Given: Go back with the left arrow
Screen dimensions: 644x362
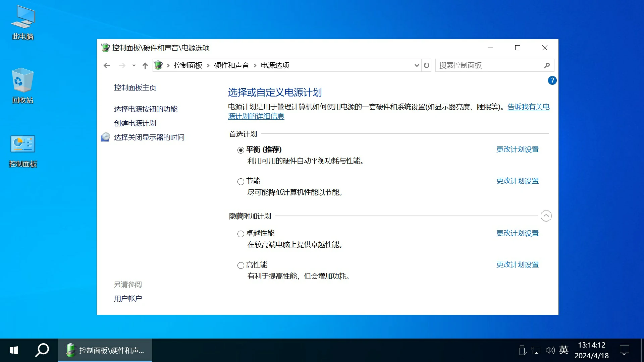Looking at the screenshot, I should click(107, 66).
